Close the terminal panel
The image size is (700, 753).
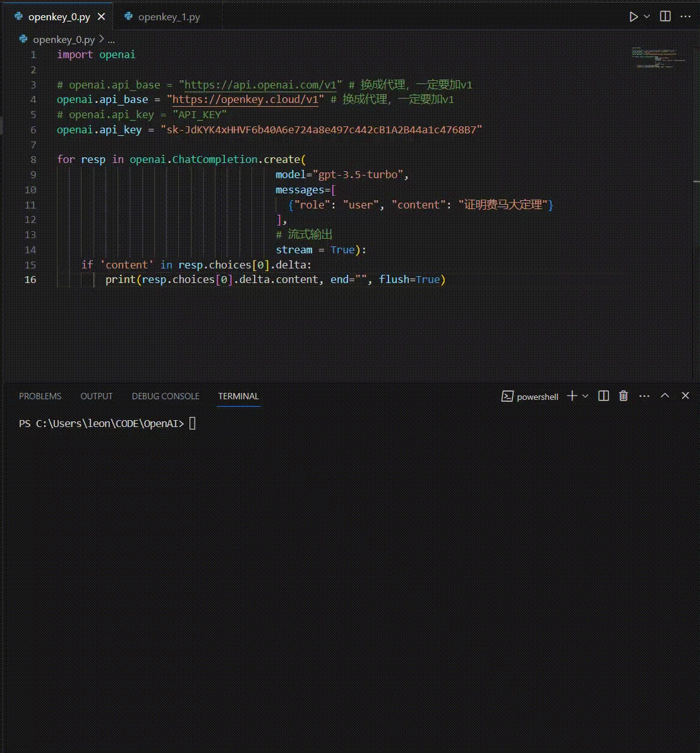click(685, 395)
